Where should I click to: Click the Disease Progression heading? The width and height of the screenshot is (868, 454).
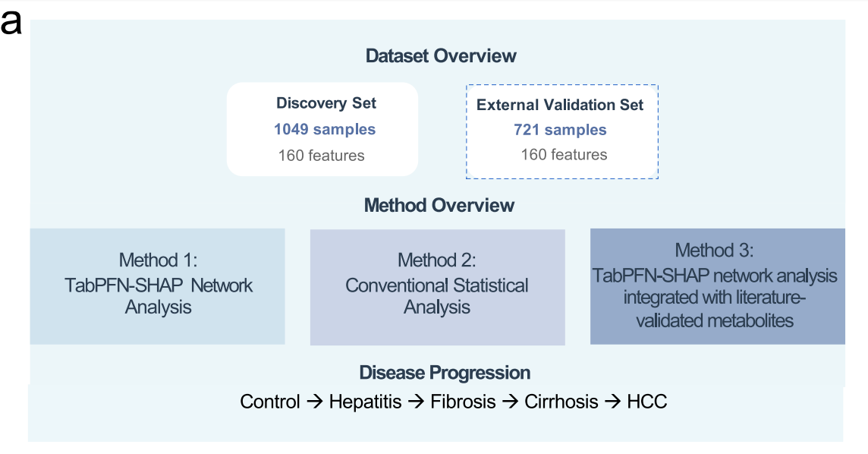coord(445,373)
